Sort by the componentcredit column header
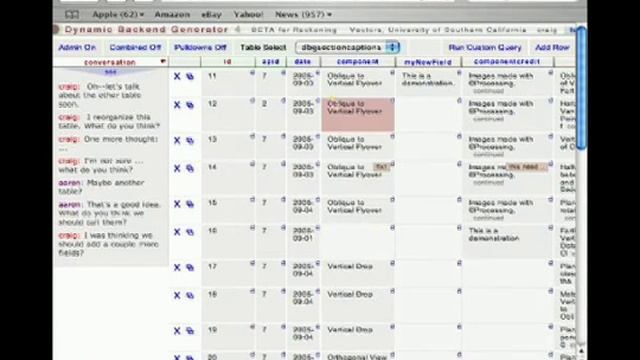Viewport: 640px width, 360px height. click(x=507, y=62)
